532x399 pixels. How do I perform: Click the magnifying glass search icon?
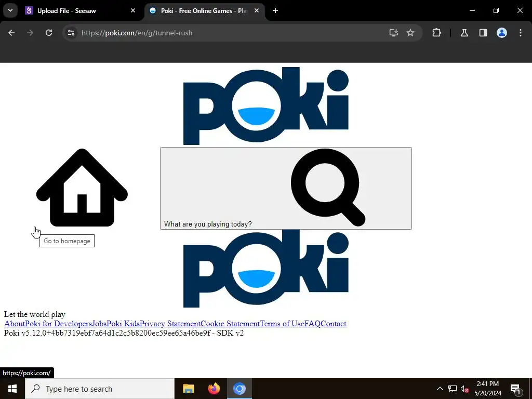(x=328, y=187)
